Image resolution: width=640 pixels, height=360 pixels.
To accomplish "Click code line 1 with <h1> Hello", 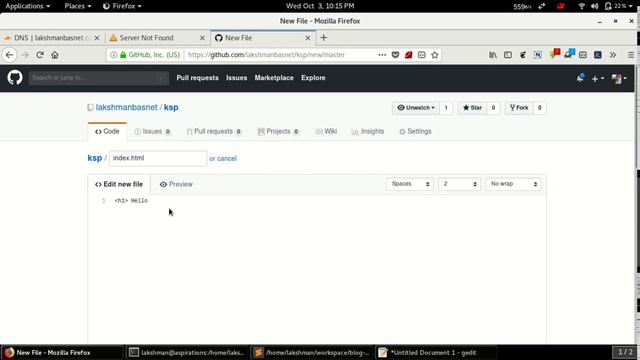I will (x=131, y=200).
